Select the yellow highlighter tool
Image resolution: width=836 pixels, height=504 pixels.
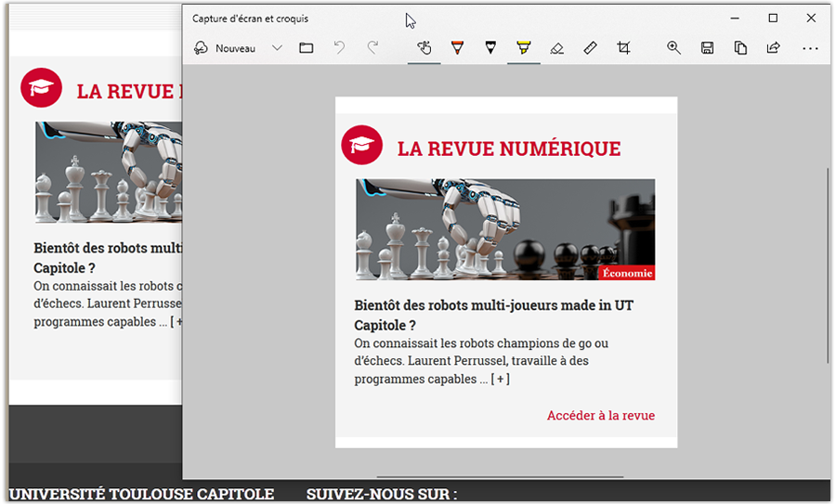click(524, 48)
